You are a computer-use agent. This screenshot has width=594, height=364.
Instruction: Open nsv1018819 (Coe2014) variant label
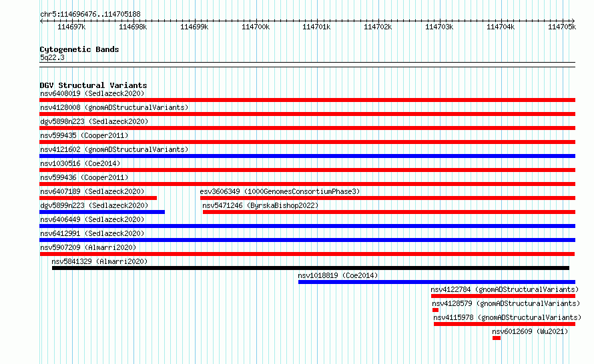pos(338,275)
